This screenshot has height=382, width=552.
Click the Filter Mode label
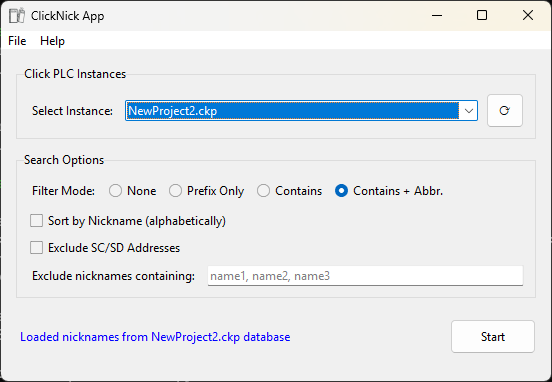pyautogui.click(x=63, y=191)
